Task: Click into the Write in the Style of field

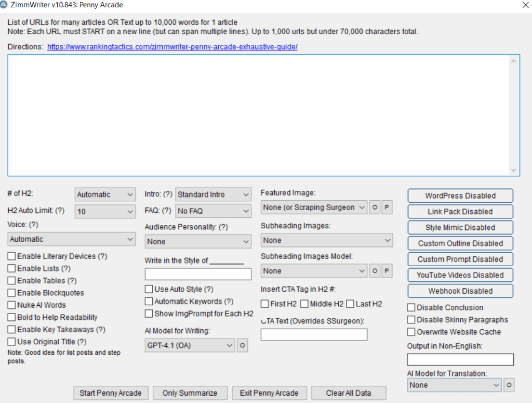Action: coord(198,274)
